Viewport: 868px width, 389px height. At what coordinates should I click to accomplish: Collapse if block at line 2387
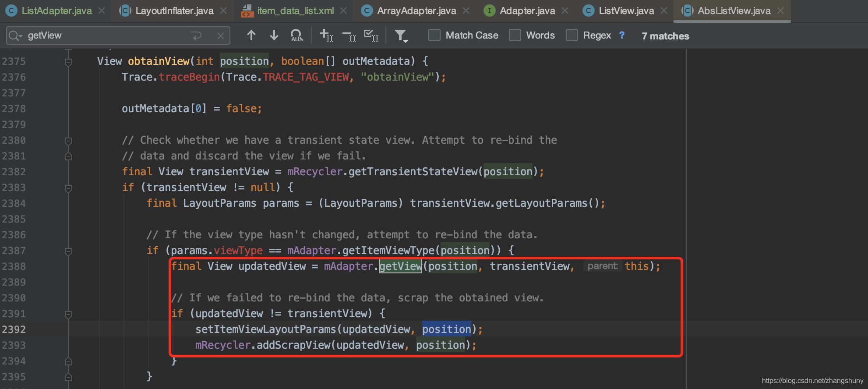point(68,251)
